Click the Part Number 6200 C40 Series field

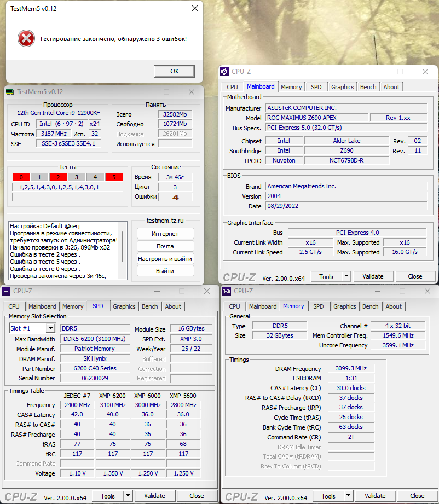(x=95, y=369)
